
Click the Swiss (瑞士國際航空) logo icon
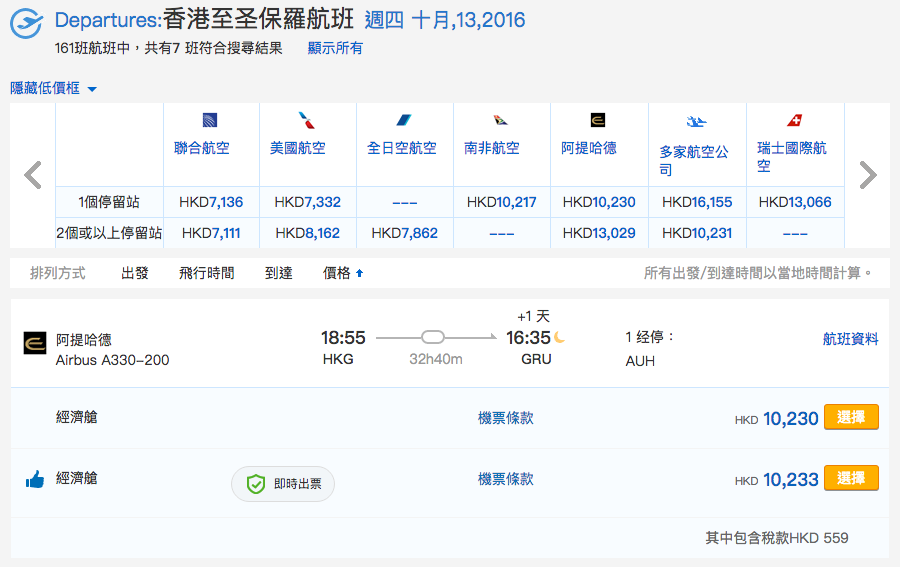[794, 120]
